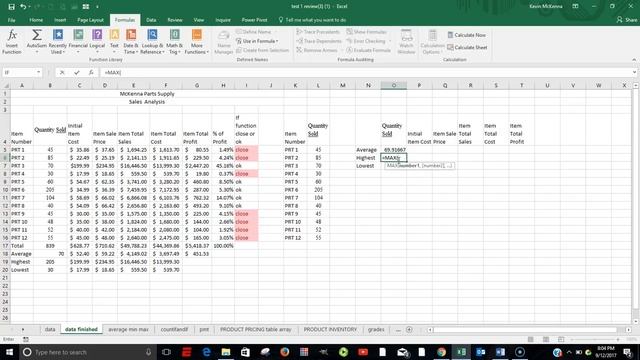640x360 pixels.
Task: Confirm the formula with the checkmark icon
Action: (77, 73)
